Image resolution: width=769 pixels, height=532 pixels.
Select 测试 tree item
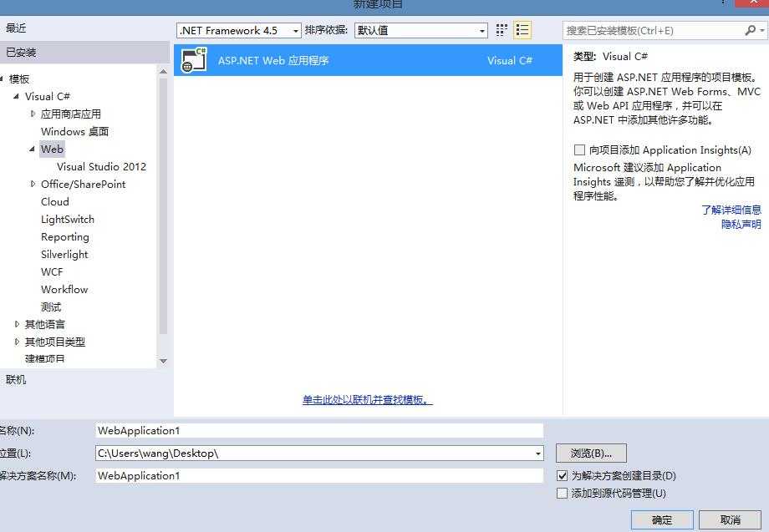51,307
